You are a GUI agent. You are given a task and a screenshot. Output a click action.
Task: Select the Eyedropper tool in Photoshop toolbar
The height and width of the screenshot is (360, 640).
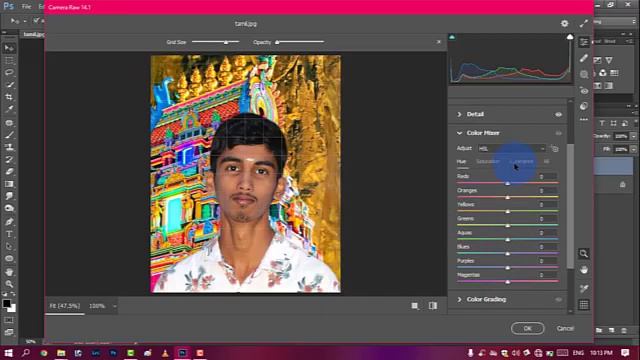pos(9,109)
